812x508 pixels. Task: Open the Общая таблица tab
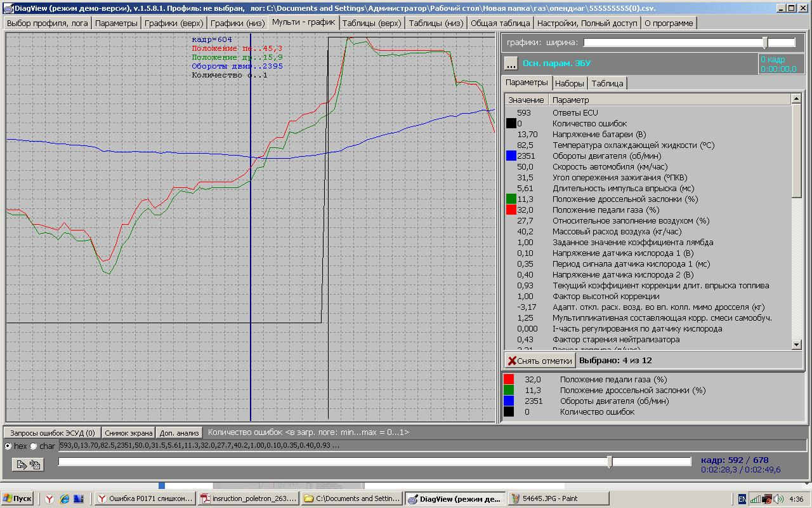click(501, 23)
